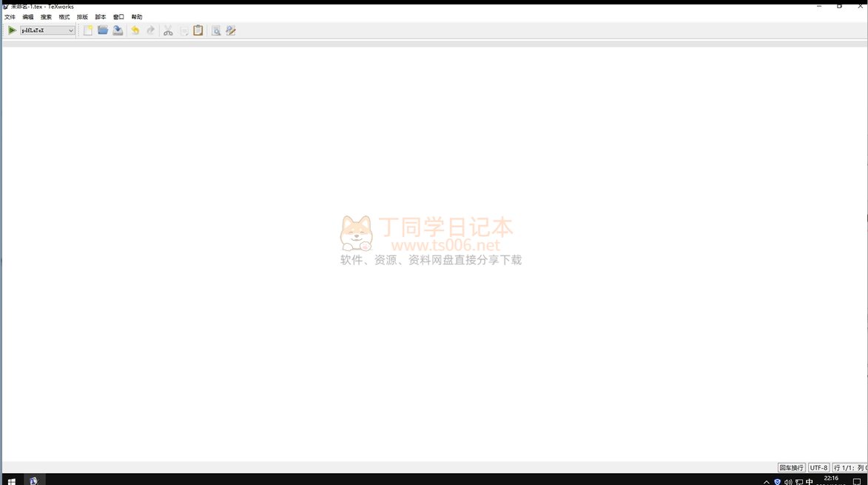Open the 搜索 menu
868x485 pixels.
coord(46,17)
